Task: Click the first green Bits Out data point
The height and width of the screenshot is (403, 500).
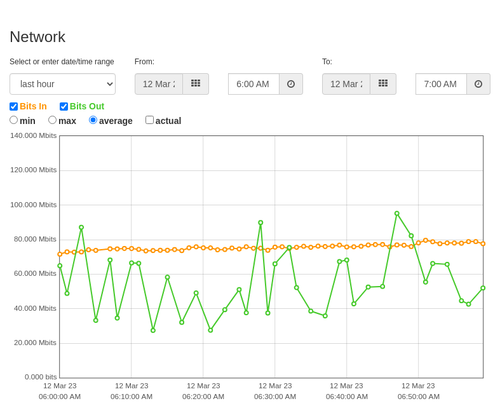Action: coord(60,266)
